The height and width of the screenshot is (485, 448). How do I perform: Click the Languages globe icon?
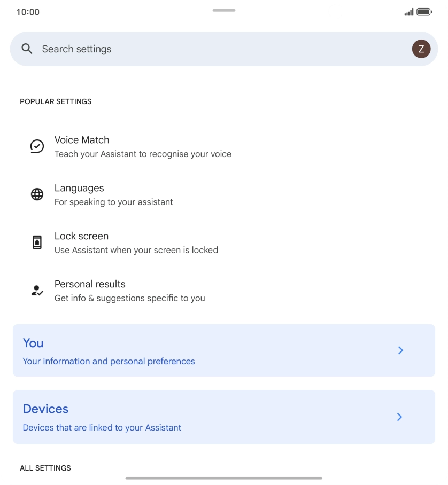tap(36, 194)
